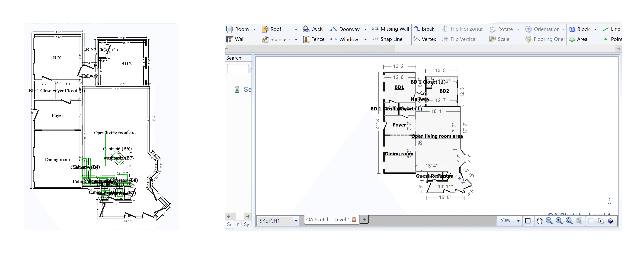Click left panel tabs scroll-right arrow

[x=248, y=216]
